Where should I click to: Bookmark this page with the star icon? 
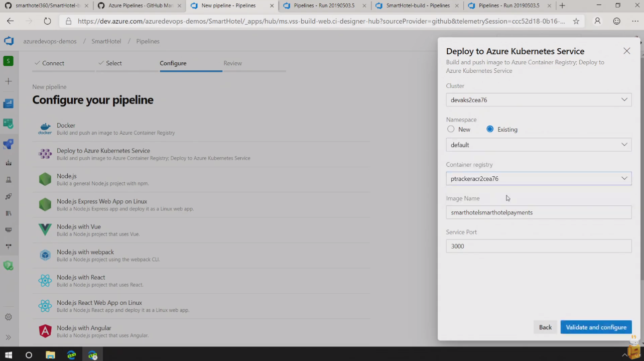[576, 21]
